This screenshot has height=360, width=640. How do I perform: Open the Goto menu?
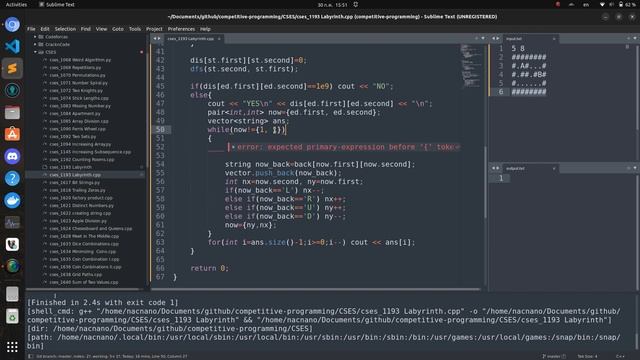[x=118, y=29]
